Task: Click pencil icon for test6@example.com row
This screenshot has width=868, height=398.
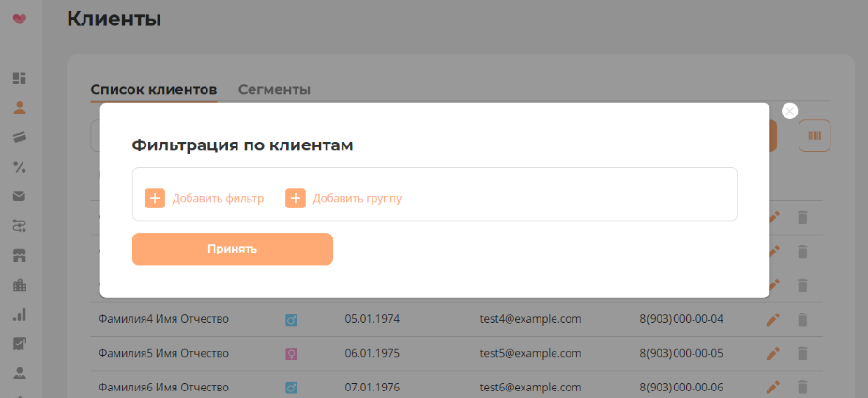Action: [773, 387]
